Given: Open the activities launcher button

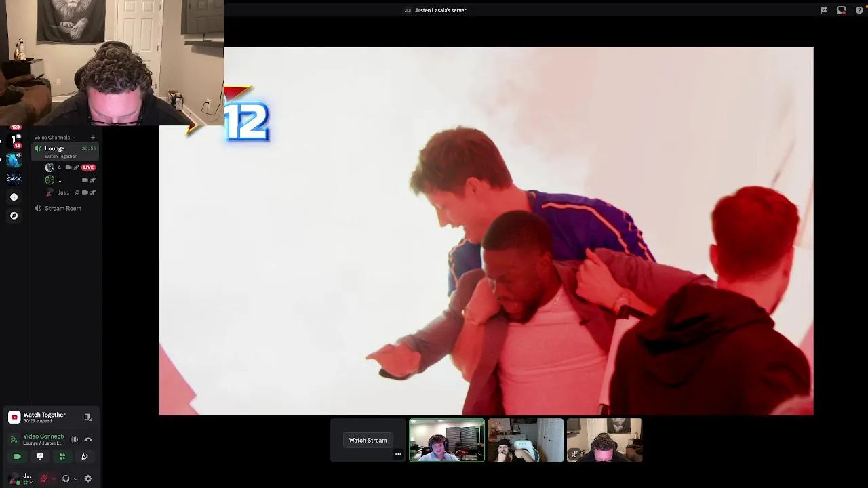Looking at the screenshot, I should tap(62, 456).
